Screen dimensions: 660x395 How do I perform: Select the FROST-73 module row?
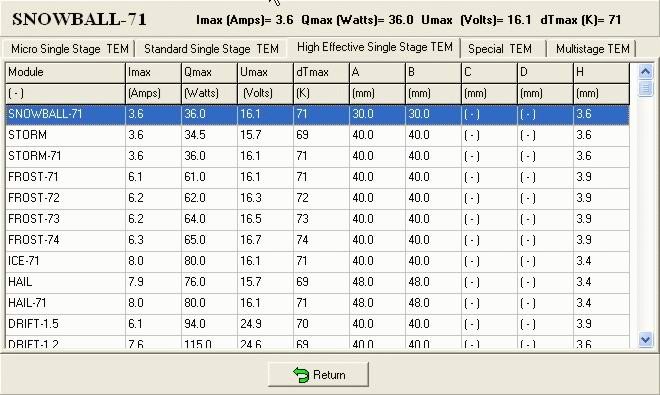click(317, 219)
